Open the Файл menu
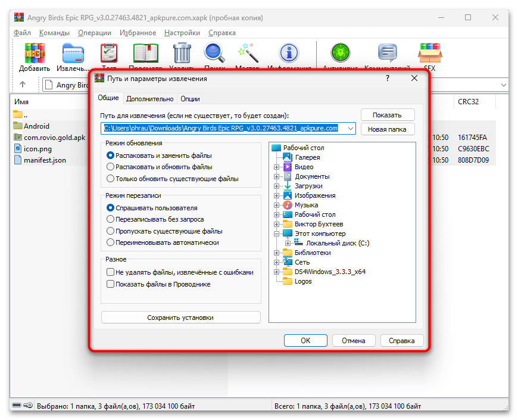 [22, 33]
